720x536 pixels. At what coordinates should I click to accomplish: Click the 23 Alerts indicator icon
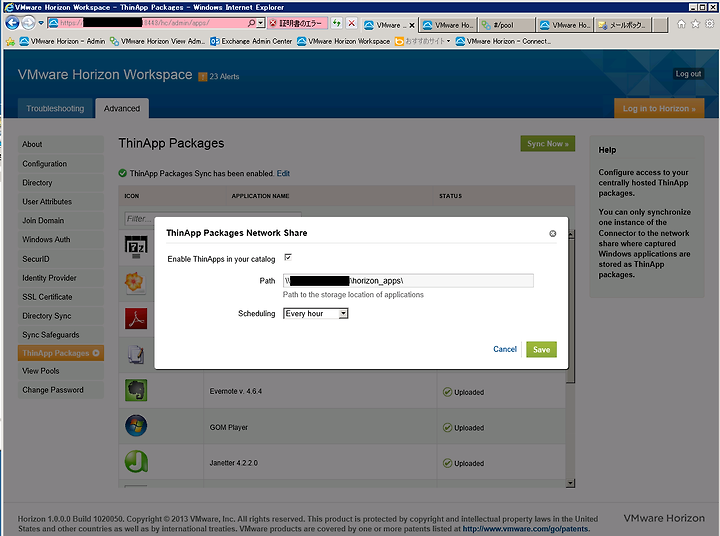[x=202, y=77]
